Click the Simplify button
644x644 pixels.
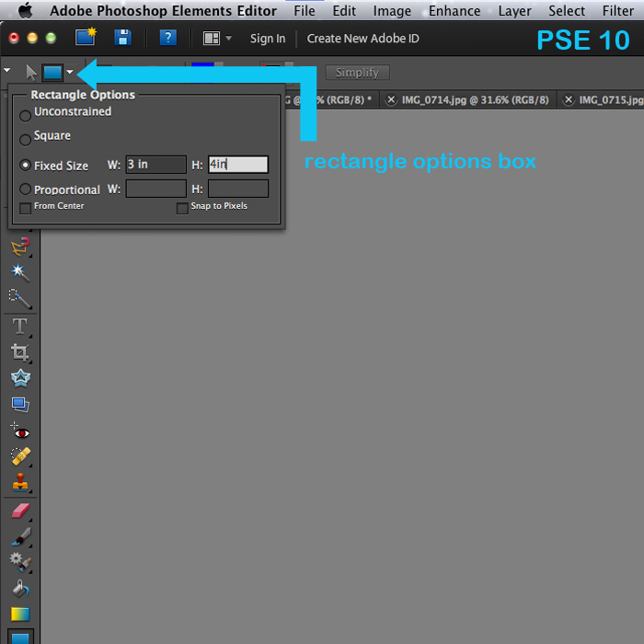[357, 73]
